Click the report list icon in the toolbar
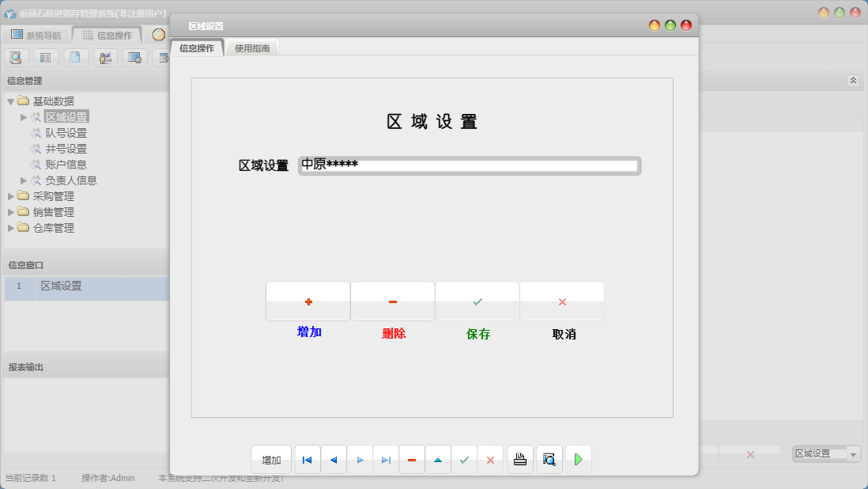The image size is (868, 489). [46, 58]
